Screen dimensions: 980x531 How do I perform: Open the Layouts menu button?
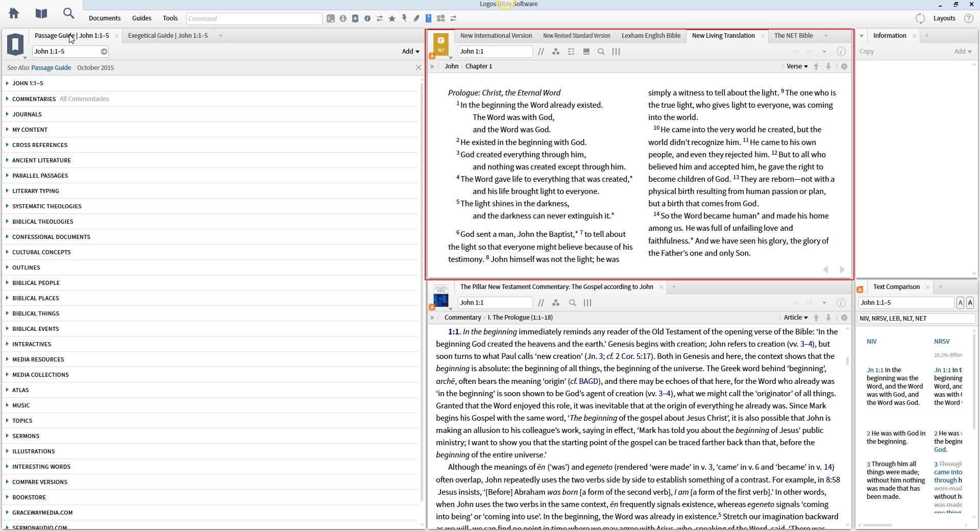(x=944, y=18)
